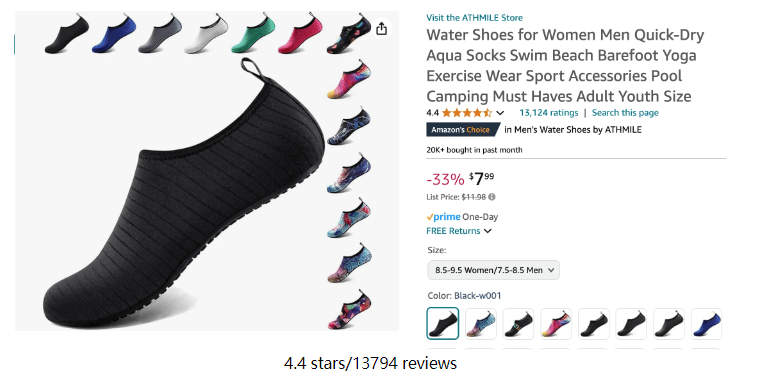The image size is (764, 378).
Task: Select the bottom red-patterned shoe thumbnail
Action: [x=348, y=311]
